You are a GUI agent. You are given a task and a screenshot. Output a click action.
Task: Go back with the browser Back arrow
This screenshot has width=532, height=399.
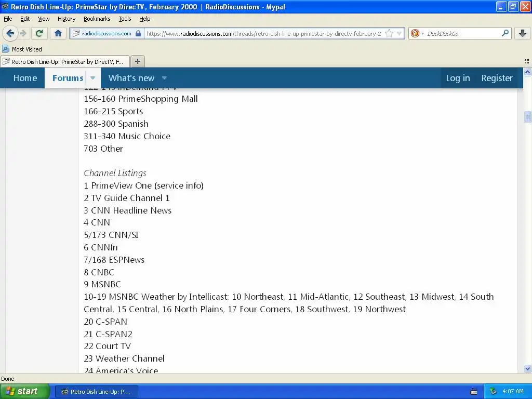(10, 33)
